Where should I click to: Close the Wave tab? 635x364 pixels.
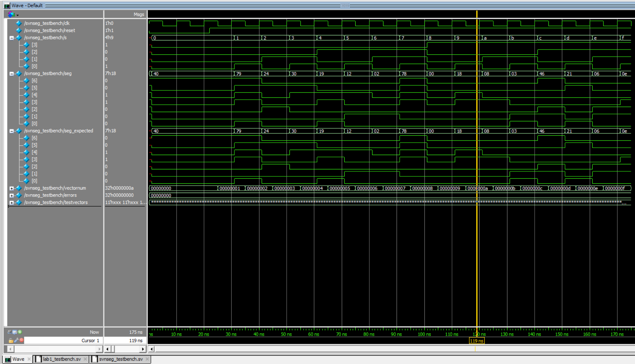pyautogui.click(x=29, y=359)
